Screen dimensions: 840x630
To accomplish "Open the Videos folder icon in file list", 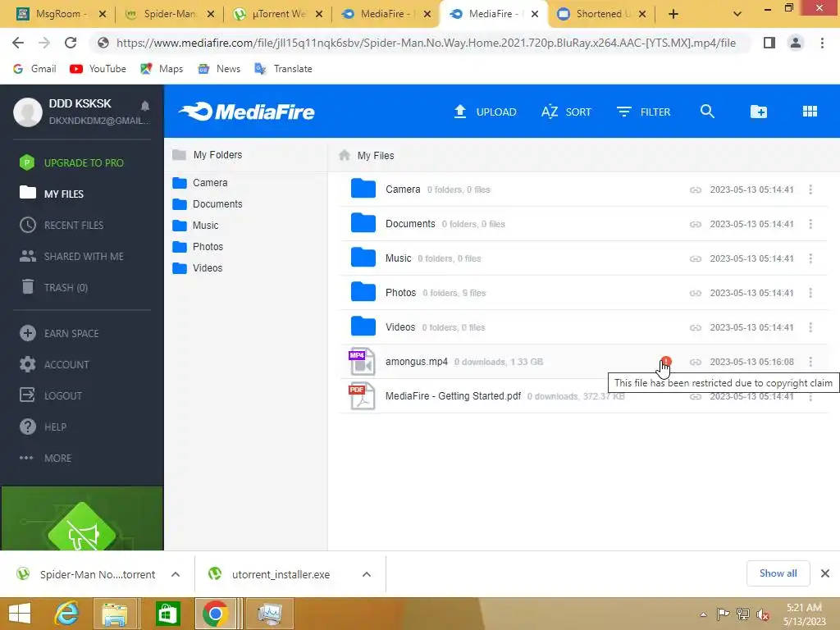I will [x=363, y=326].
